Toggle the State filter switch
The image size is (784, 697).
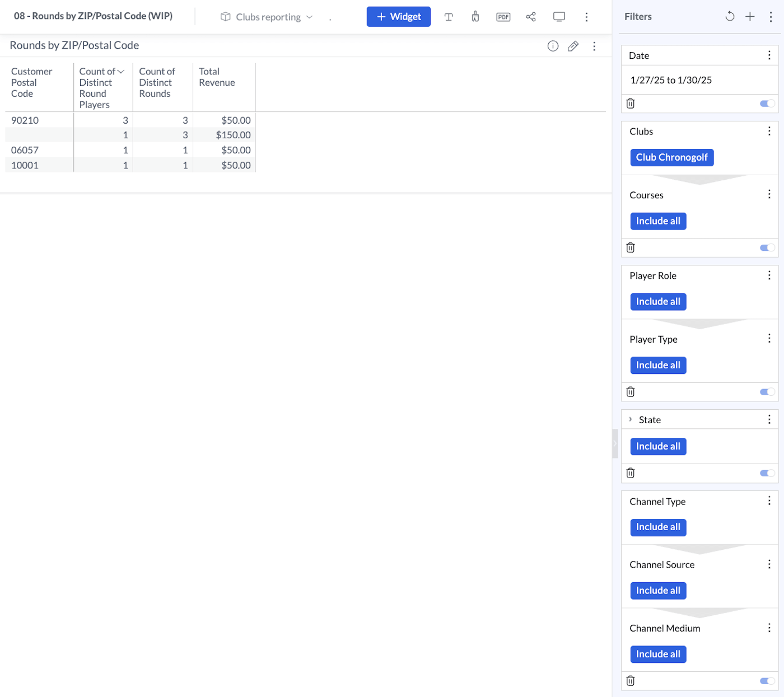(x=767, y=473)
